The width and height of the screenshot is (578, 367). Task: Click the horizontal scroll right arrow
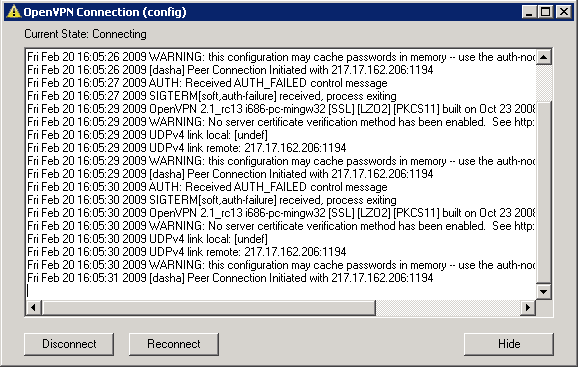point(528,308)
